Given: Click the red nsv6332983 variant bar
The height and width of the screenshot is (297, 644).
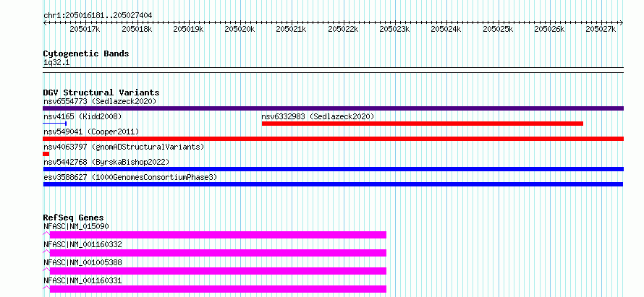Looking at the screenshot, I should (x=422, y=124).
